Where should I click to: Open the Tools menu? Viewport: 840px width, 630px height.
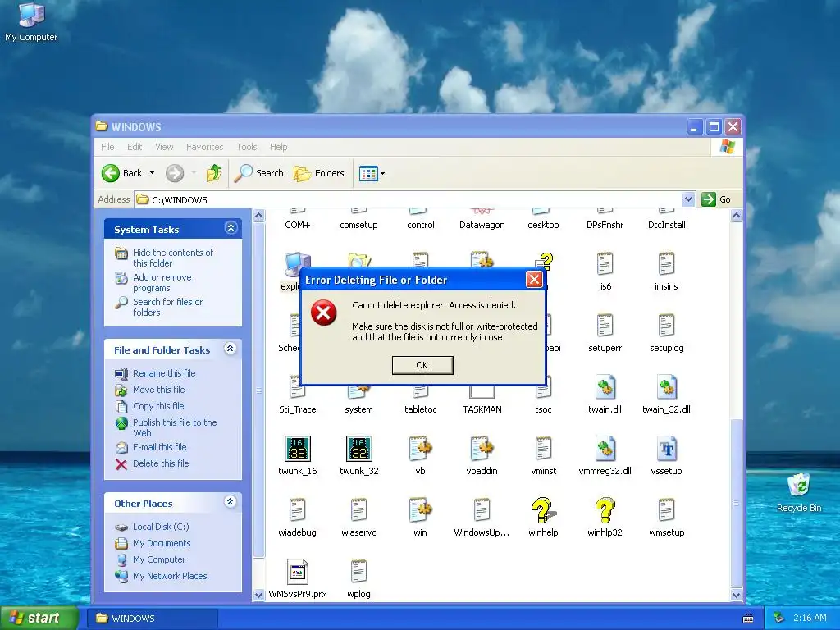point(247,147)
